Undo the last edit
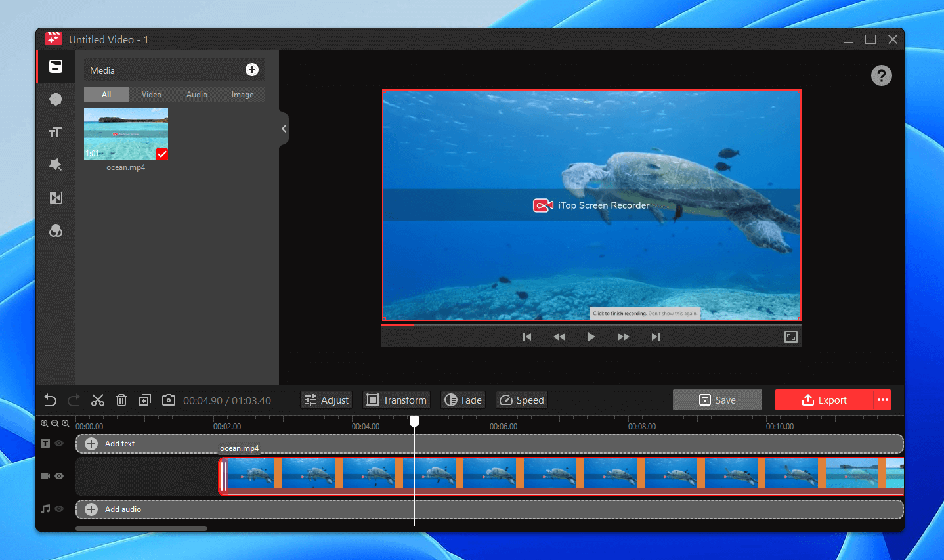 pyautogui.click(x=51, y=400)
